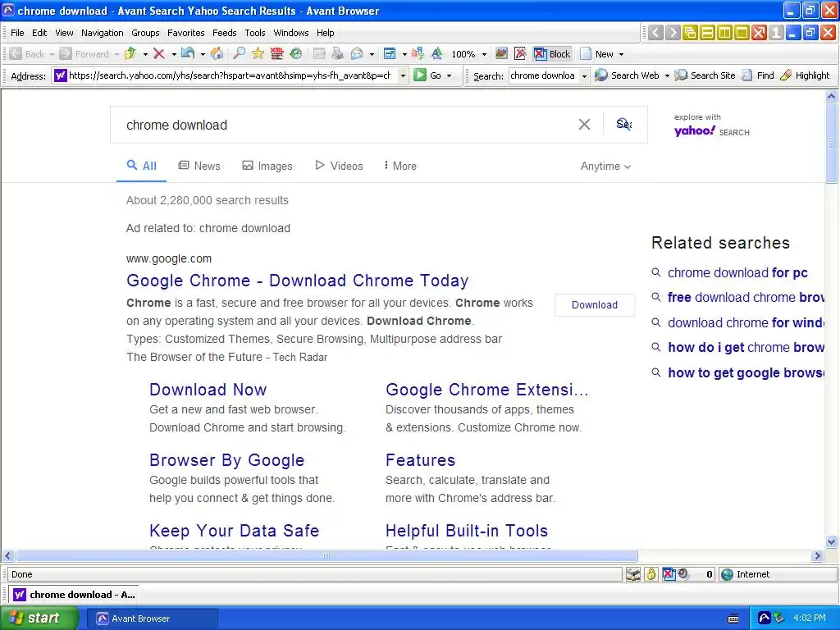Open the 'Features' sublink
The width and height of the screenshot is (840, 630).
421,460
